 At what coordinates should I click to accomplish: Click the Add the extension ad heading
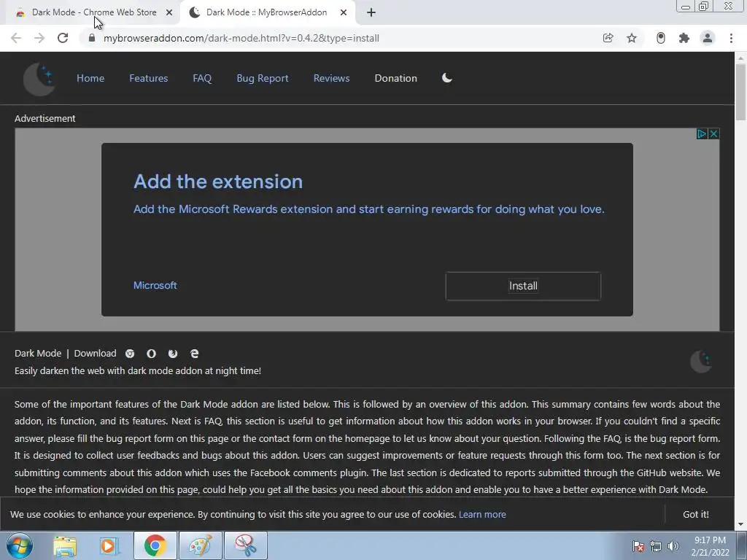(x=218, y=182)
